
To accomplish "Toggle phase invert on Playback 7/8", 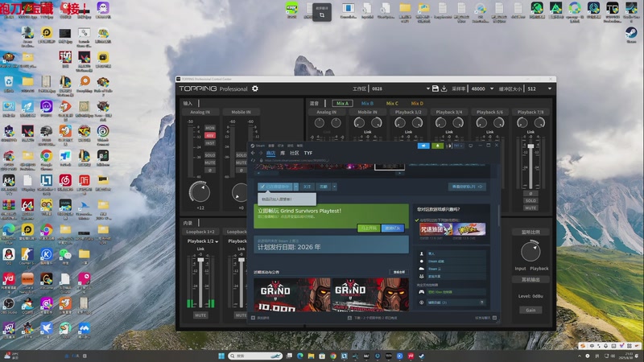I will pyautogui.click(x=530, y=193).
